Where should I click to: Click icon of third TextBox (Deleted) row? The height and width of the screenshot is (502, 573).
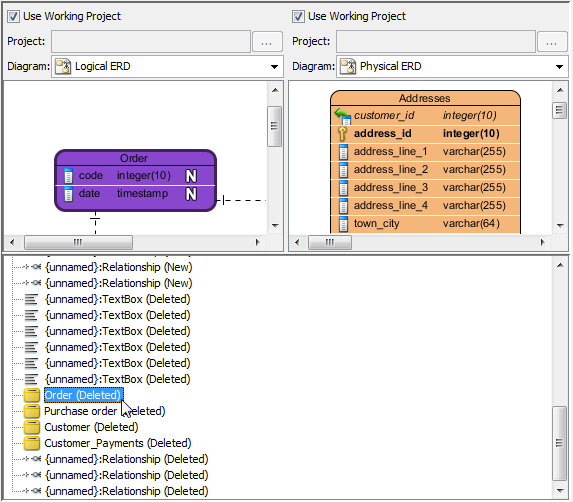click(31, 331)
